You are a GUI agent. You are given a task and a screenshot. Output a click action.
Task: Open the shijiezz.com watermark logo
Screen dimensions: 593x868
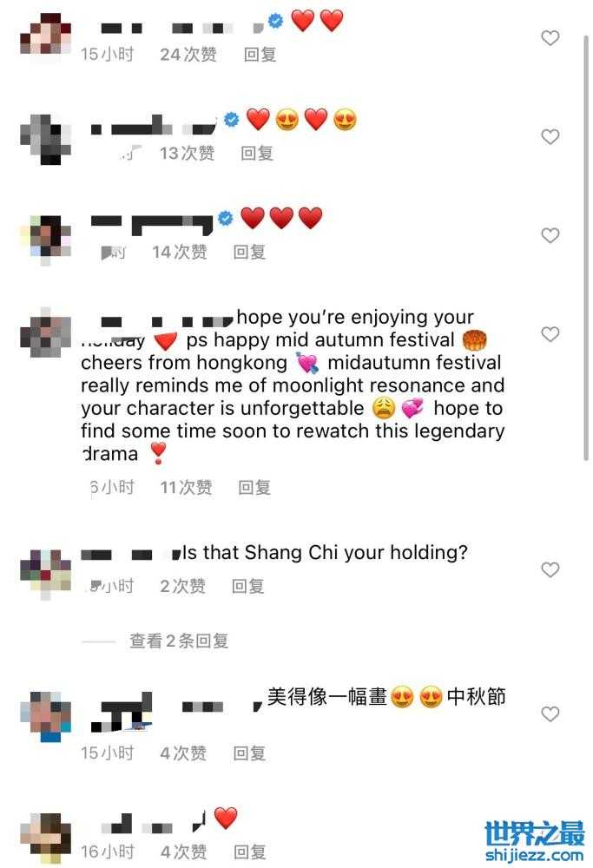pyautogui.click(x=534, y=841)
